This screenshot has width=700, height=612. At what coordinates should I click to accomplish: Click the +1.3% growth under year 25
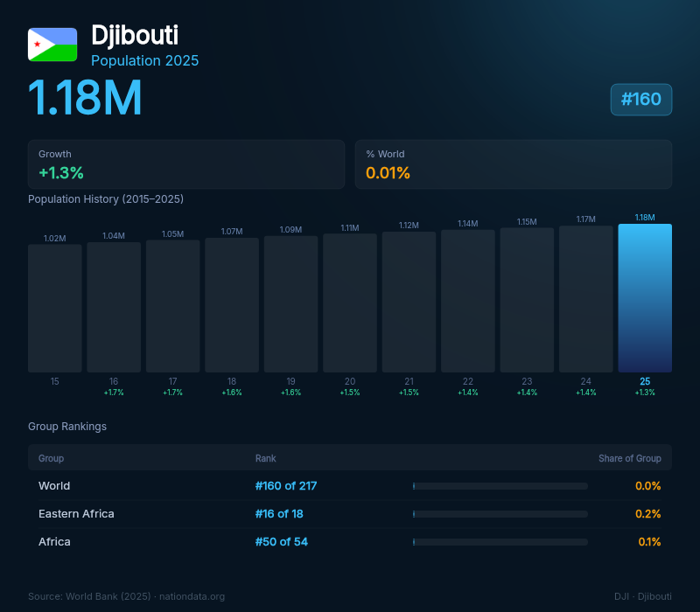tap(645, 393)
